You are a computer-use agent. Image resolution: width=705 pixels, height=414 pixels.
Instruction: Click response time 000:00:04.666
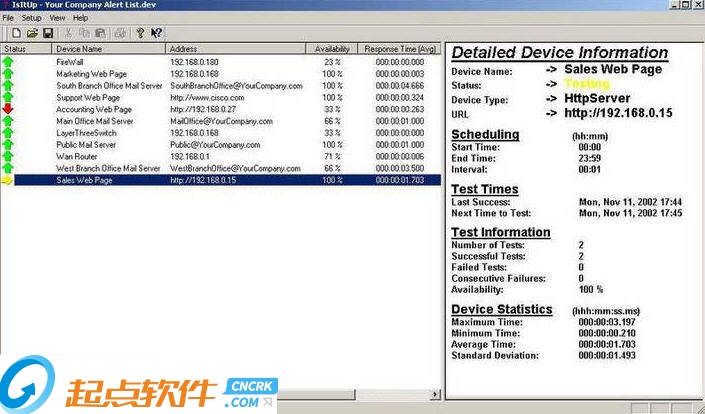click(x=400, y=85)
